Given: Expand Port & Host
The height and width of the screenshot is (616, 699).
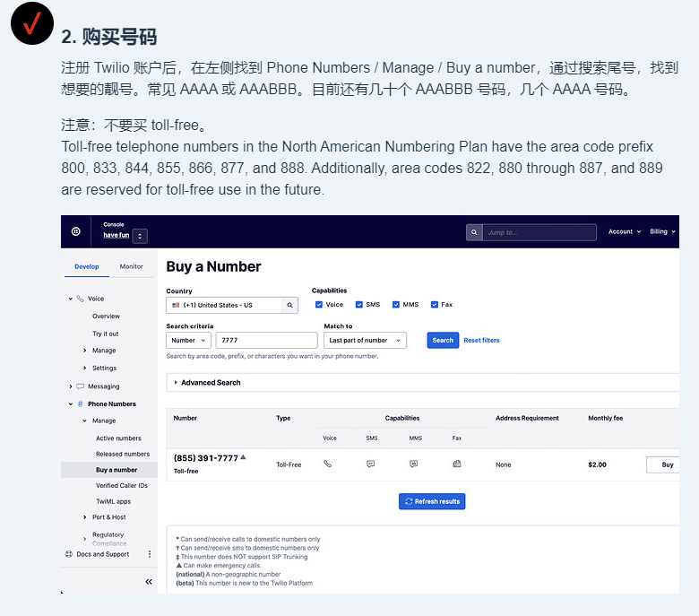Looking at the screenshot, I should point(85,517).
